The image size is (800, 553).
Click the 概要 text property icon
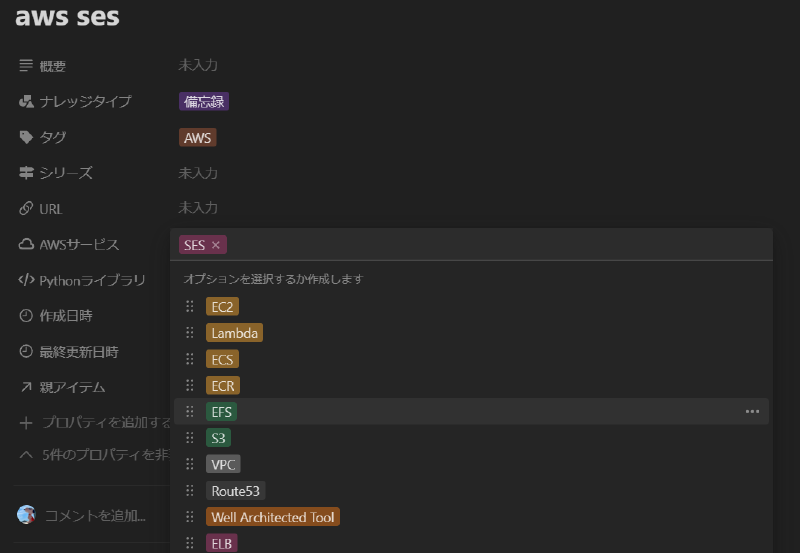(26, 65)
